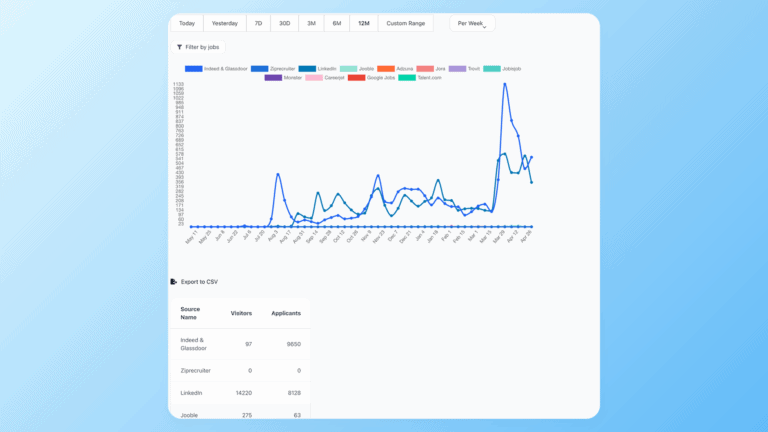Toggle LinkedIn legend swatch
This screenshot has width=768, height=432.
(x=307, y=69)
